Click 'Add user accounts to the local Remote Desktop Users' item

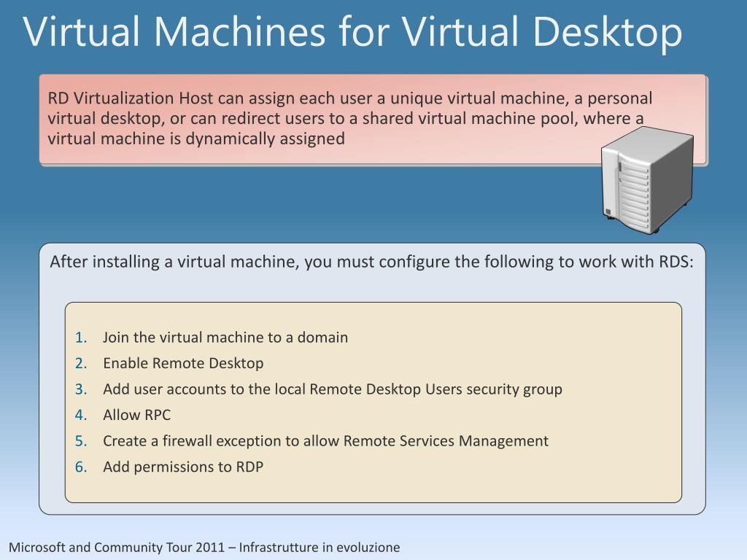pyautogui.click(x=333, y=389)
